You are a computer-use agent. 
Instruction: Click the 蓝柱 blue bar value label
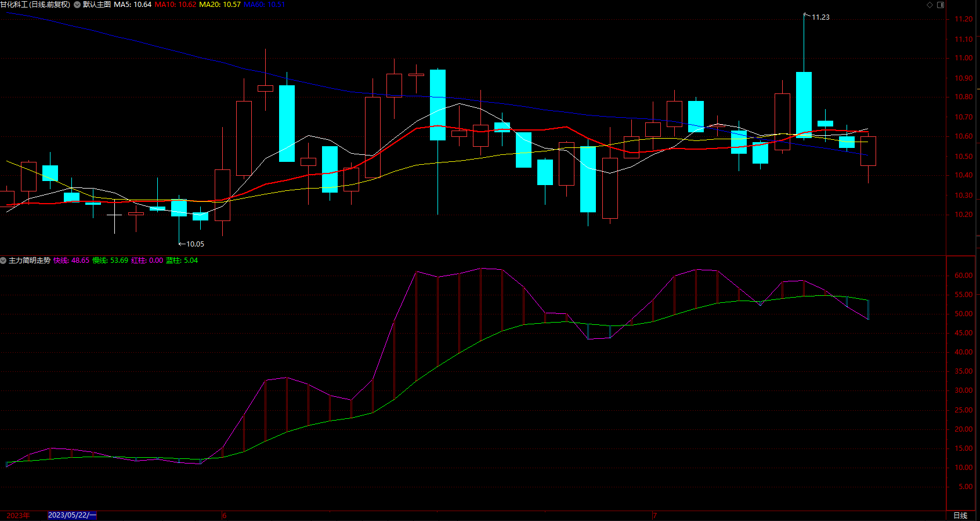coord(182,260)
